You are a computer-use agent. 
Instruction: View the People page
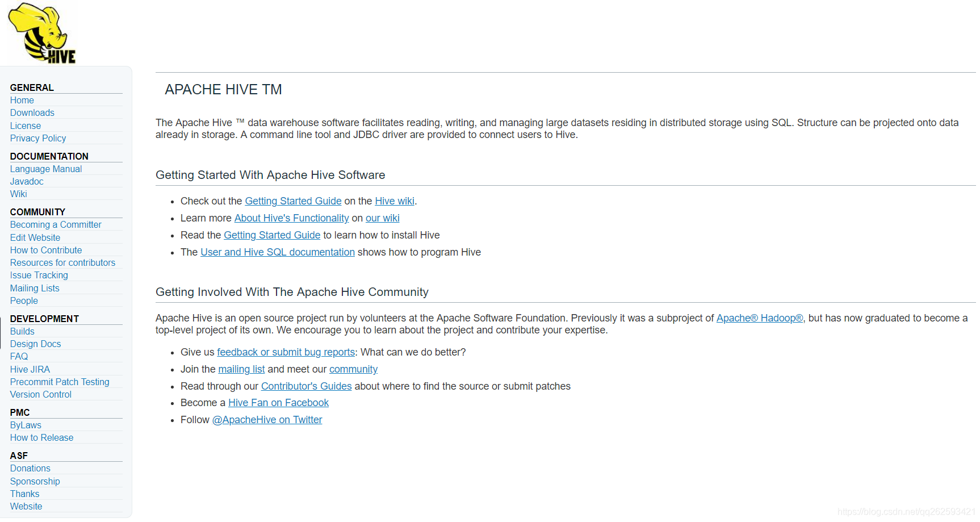click(x=24, y=300)
